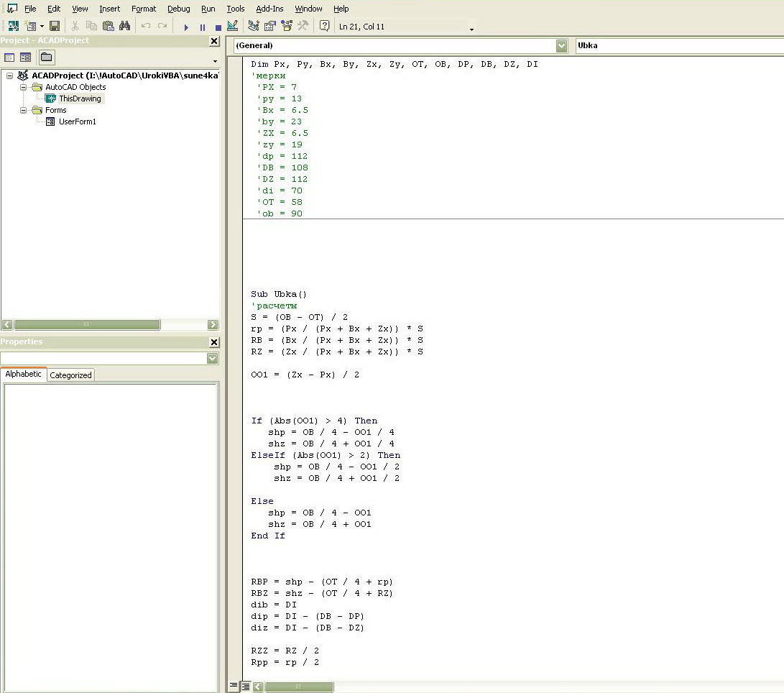Click the Help question mark icon
Image resolution: width=784 pixels, height=693 pixels.
click(325, 26)
